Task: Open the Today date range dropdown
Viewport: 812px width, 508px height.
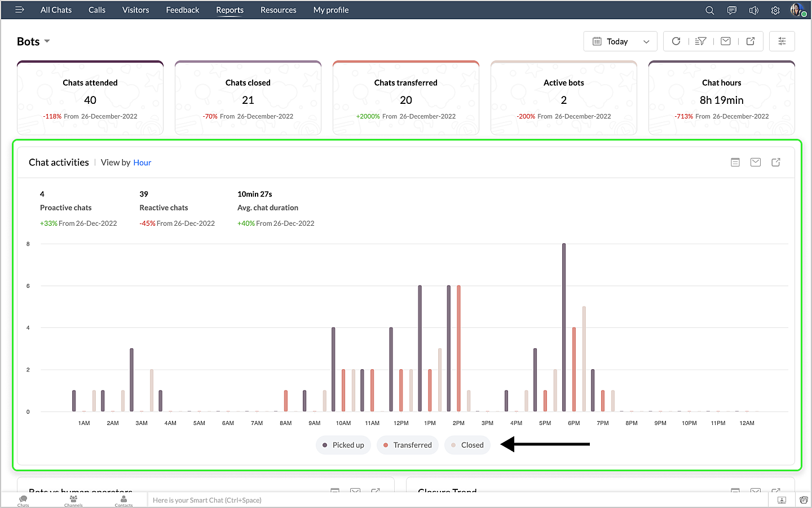Action: 620,41
